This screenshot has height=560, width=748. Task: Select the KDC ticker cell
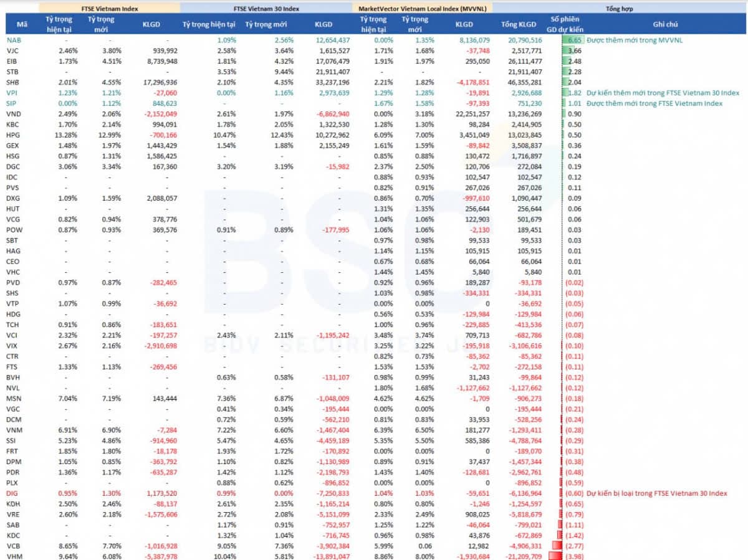coord(13,535)
